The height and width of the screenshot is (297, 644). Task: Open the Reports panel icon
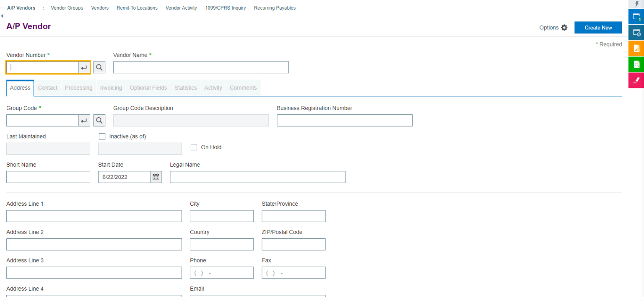click(x=636, y=48)
